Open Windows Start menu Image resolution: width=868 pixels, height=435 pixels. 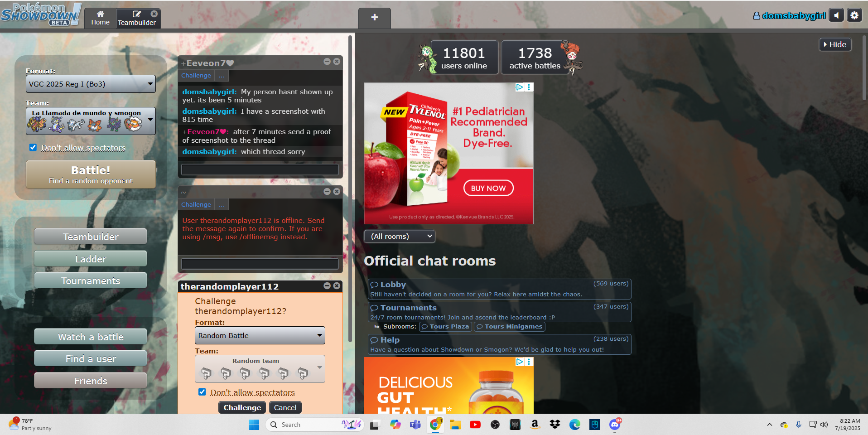tap(254, 425)
